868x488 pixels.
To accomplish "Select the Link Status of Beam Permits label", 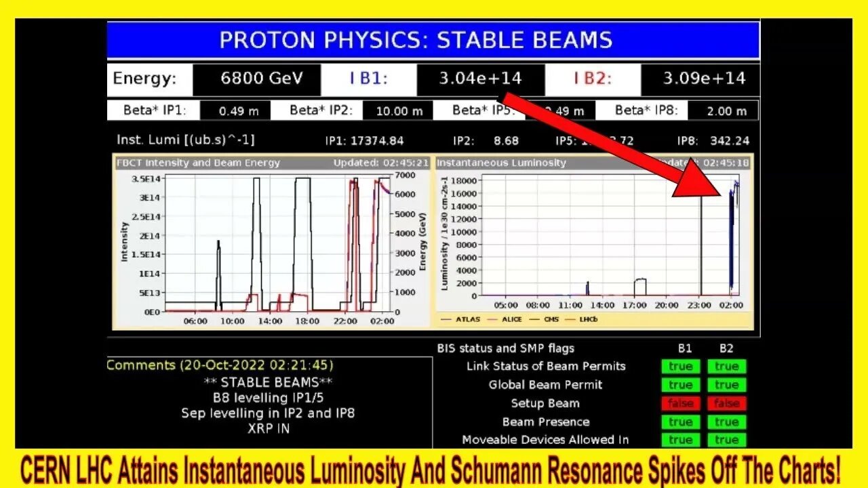I will tap(546, 367).
